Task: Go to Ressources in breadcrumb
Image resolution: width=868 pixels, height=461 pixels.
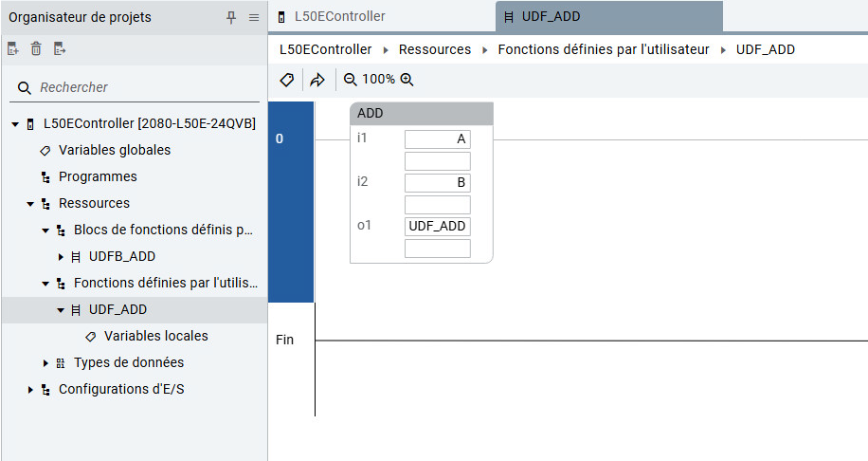Action: pyautogui.click(x=435, y=49)
